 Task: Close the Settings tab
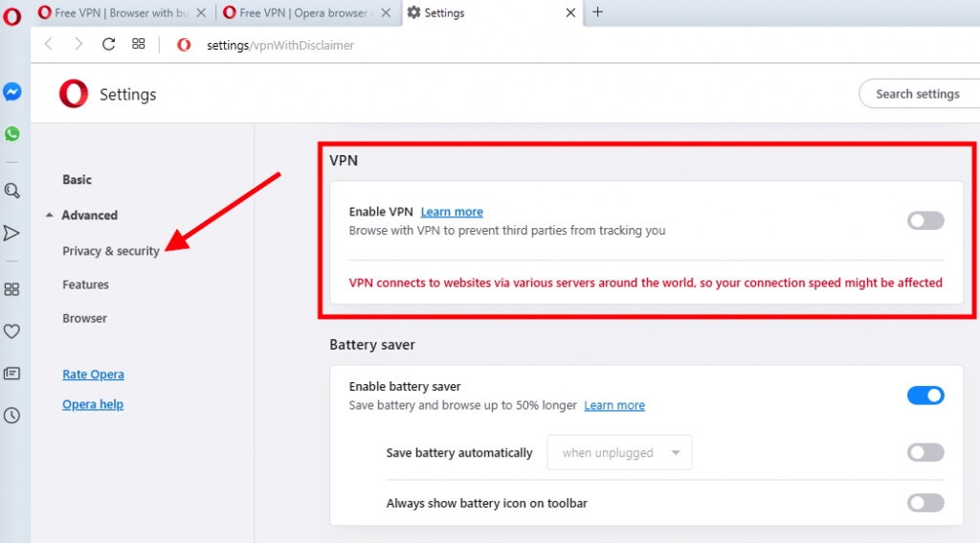pyautogui.click(x=570, y=12)
